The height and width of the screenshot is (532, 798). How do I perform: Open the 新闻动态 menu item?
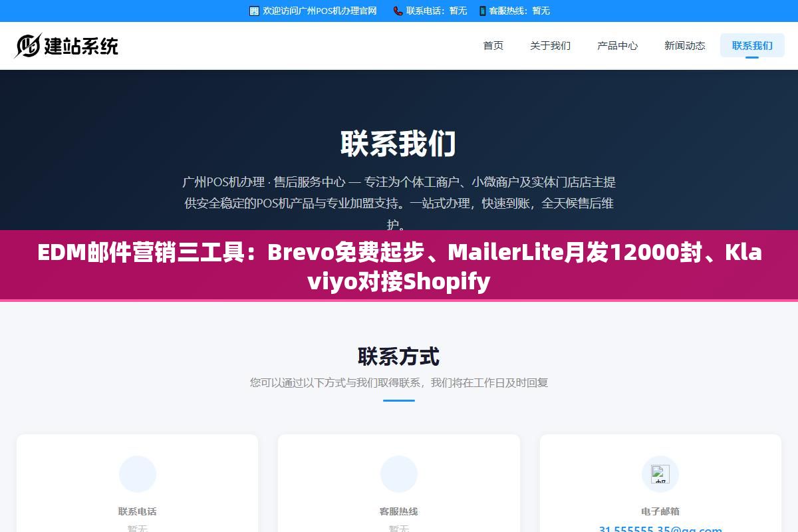(x=684, y=45)
